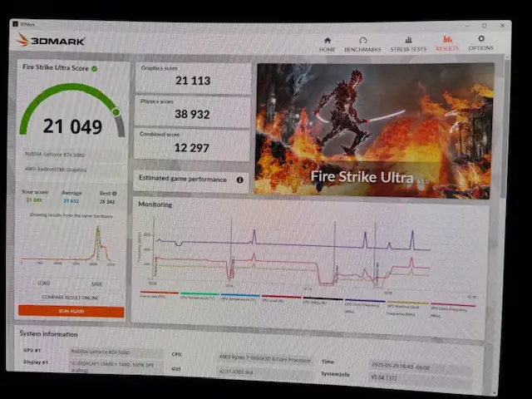The image size is (532, 399).
Task: Click the SystemInfo version value
Action: click(420, 378)
